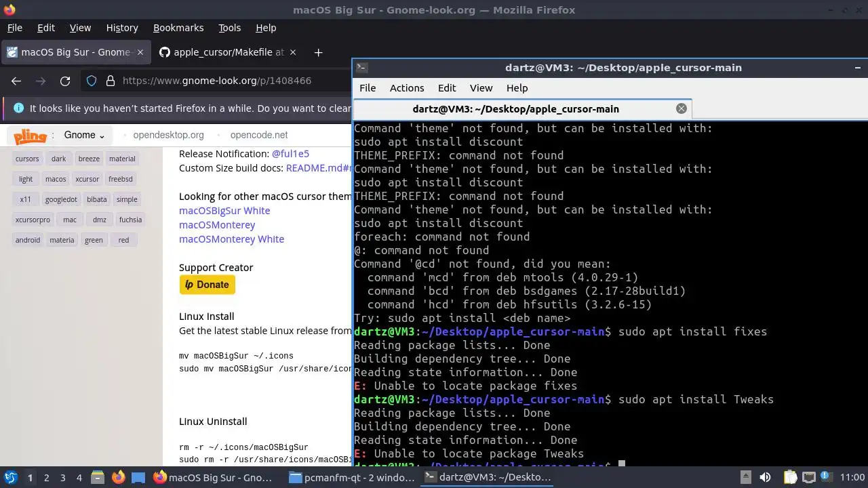Open the @ful1e5 profile link
The width and height of the screenshot is (868, 488).
290,154
